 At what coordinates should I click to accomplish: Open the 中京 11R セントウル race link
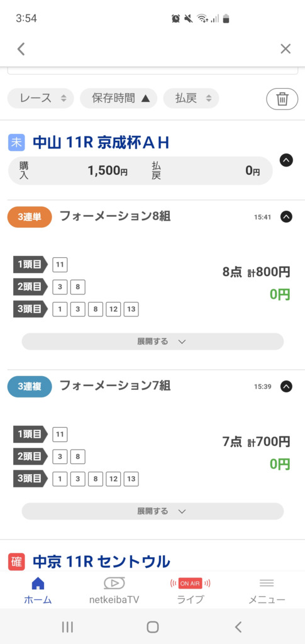point(101,562)
